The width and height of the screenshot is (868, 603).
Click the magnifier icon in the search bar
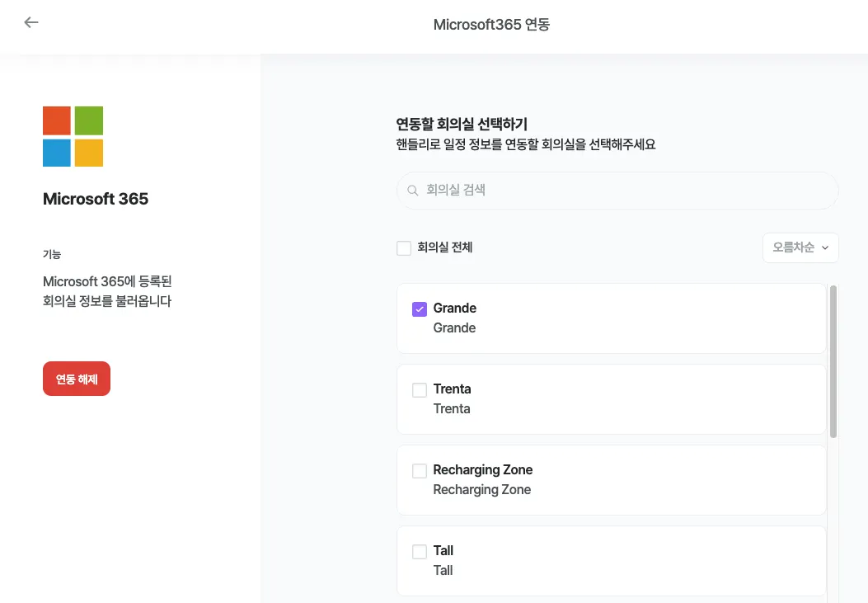point(413,191)
